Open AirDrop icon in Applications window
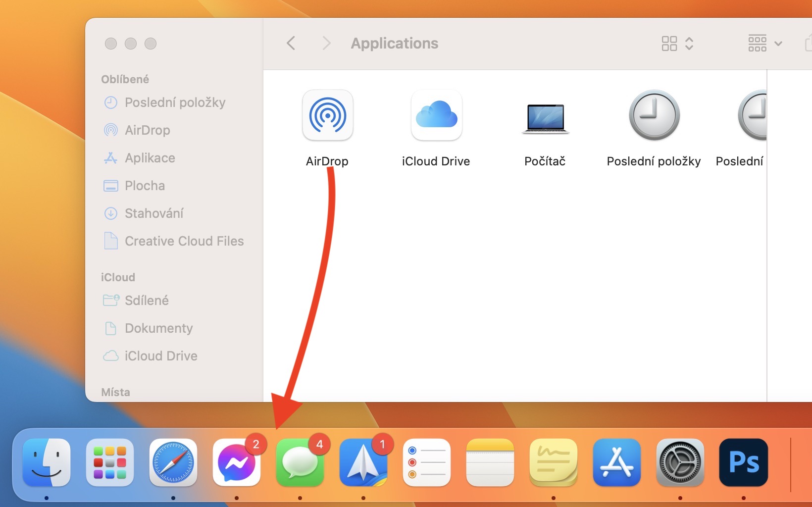The height and width of the screenshot is (507, 812). (x=327, y=115)
